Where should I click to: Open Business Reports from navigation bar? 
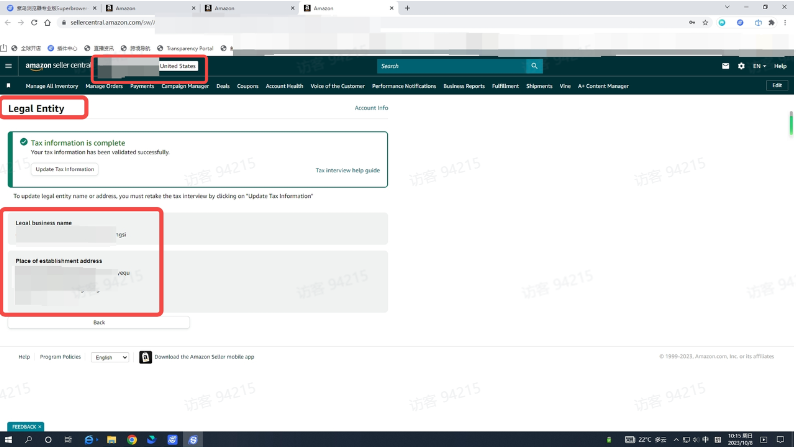464,86
